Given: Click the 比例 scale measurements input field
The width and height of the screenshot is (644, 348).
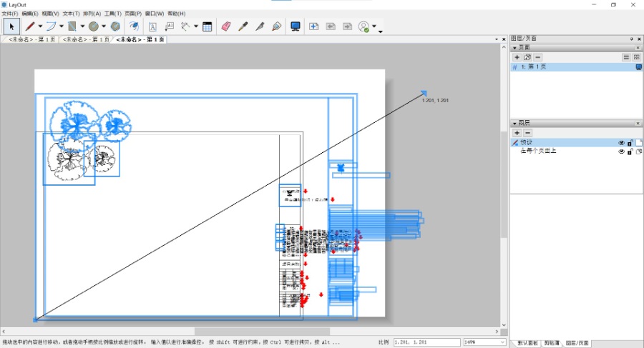Looking at the screenshot, I should (x=426, y=342).
